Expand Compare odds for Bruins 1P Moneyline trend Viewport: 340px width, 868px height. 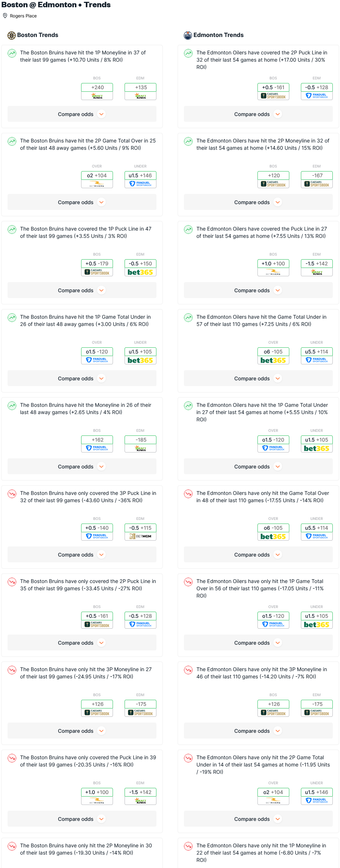[82, 114]
